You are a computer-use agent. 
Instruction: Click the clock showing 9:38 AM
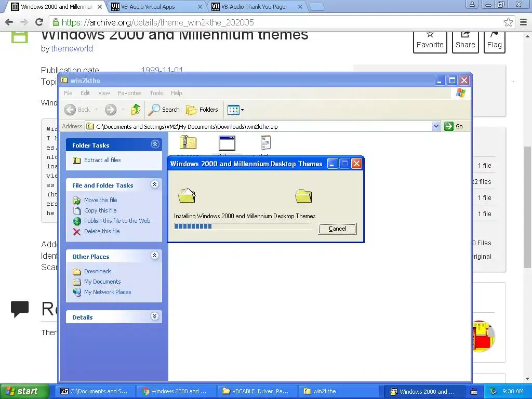tap(513, 391)
